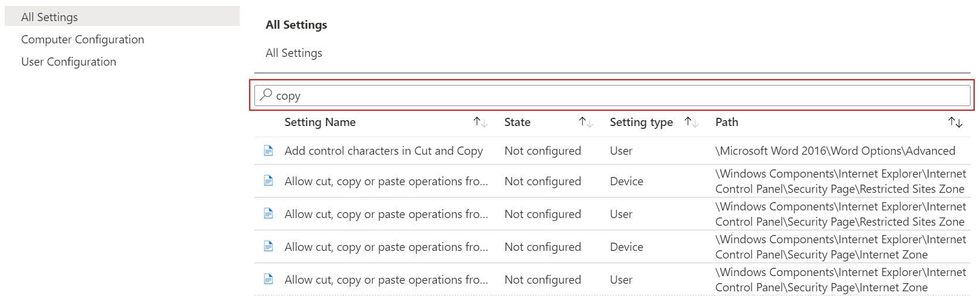The height and width of the screenshot is (296, 980).
Task: Click 'User' type in the Word 2016 row
Action: coord(621,151)
